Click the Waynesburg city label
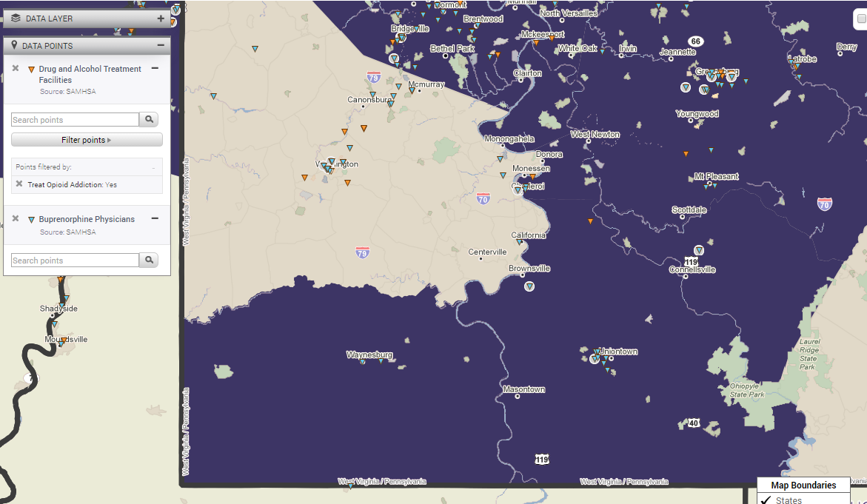 coord(369,355)
